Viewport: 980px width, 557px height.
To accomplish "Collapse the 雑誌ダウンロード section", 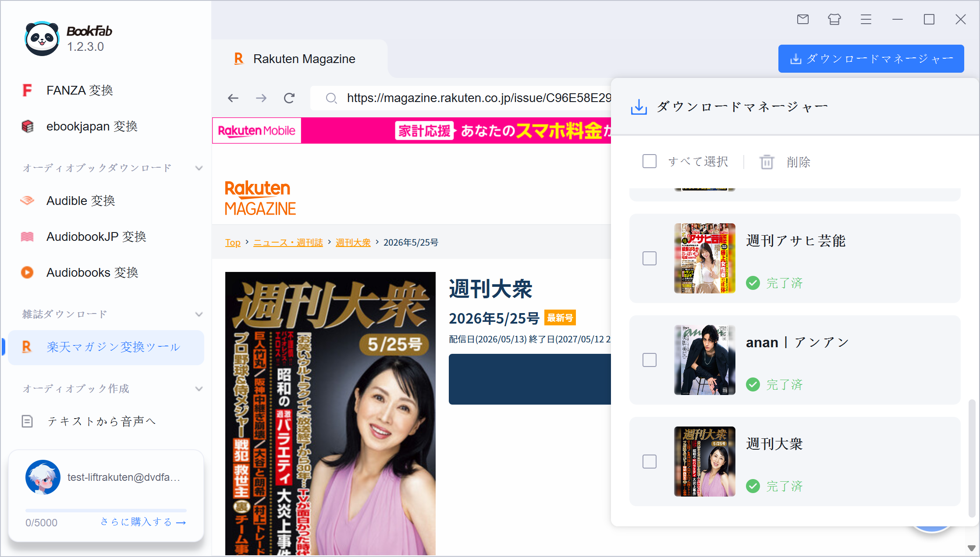I will pyautogui.click(x=199, y=314).
